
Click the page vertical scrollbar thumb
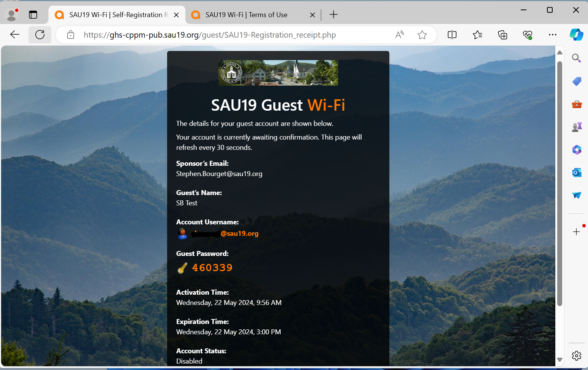point(560,183)
